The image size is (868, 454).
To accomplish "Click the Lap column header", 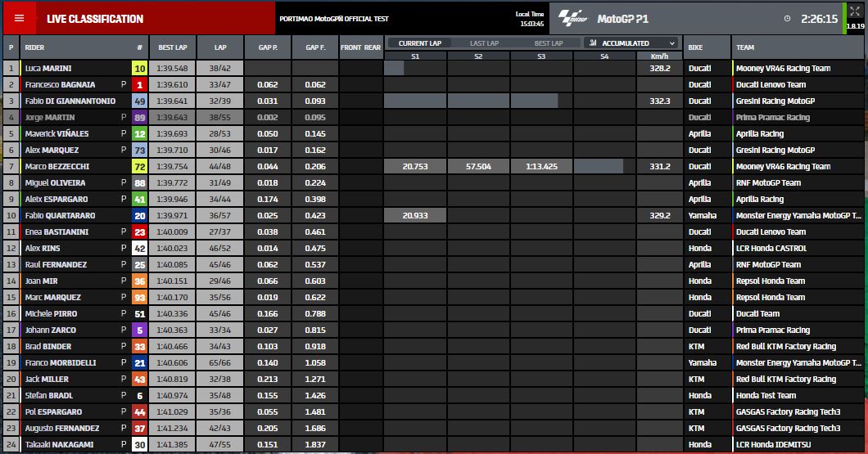I will pos(220,47).
